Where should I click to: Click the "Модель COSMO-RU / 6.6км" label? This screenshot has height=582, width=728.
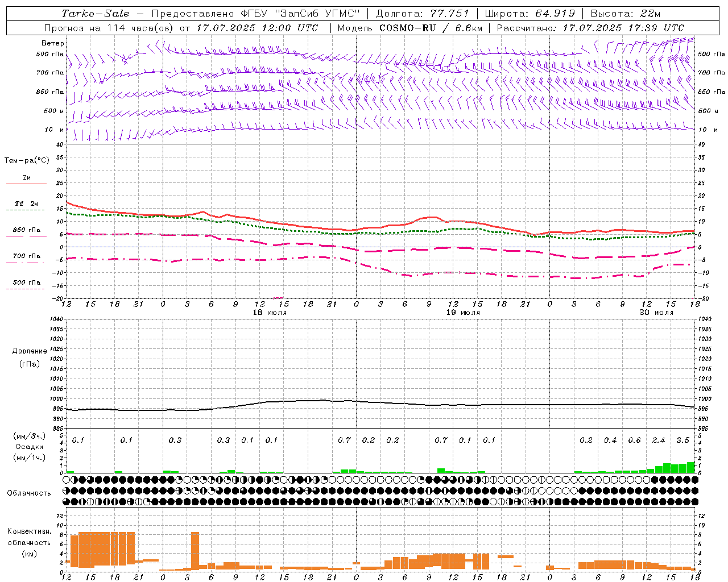(409, 28)
